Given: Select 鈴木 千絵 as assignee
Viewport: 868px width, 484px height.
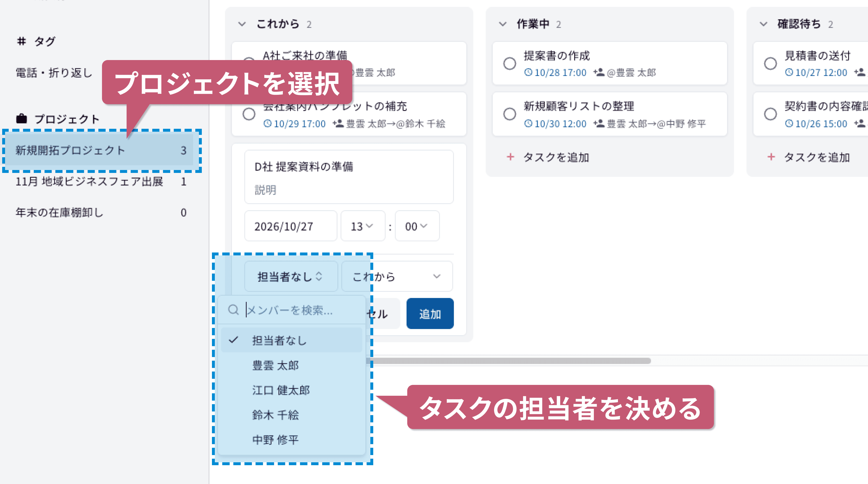Looking at the screenshot, I should pos(292,415).
